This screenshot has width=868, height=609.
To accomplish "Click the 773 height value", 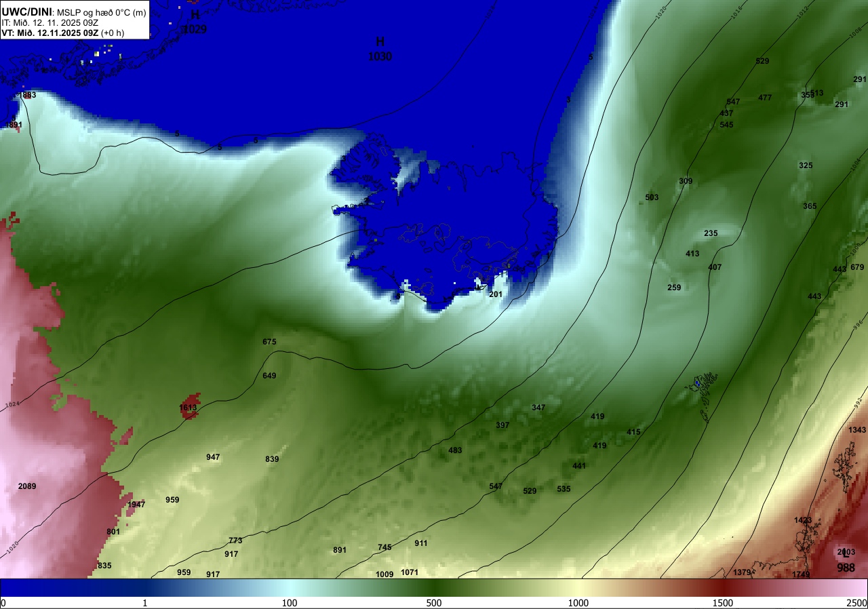I will pyautogui.click(x=235, y=541).
